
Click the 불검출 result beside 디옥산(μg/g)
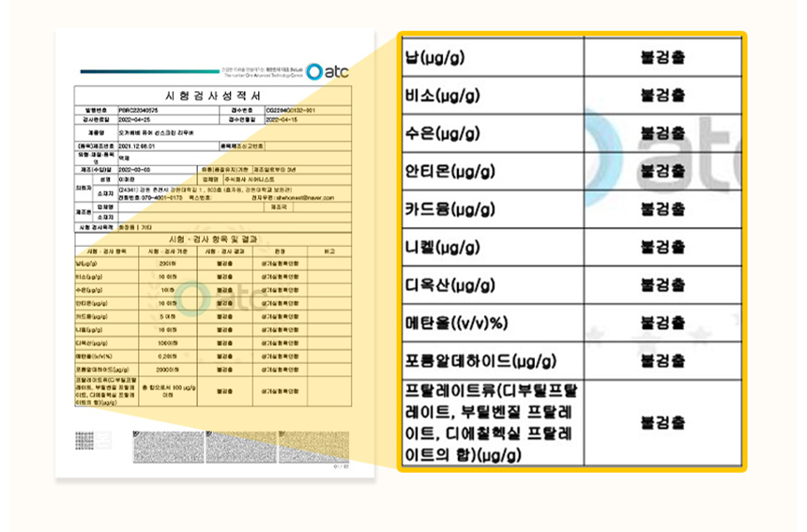(x=662, y=284)
